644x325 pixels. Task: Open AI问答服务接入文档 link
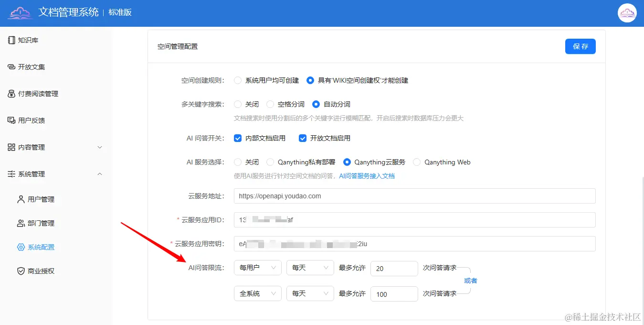pos(367,176)
